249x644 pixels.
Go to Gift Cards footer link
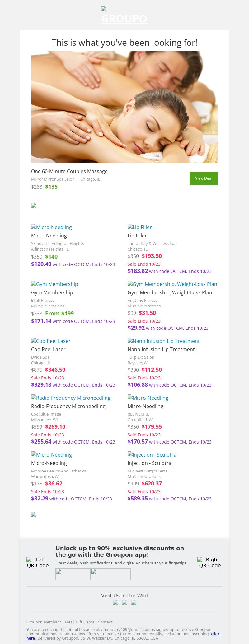tap(85, 622)
